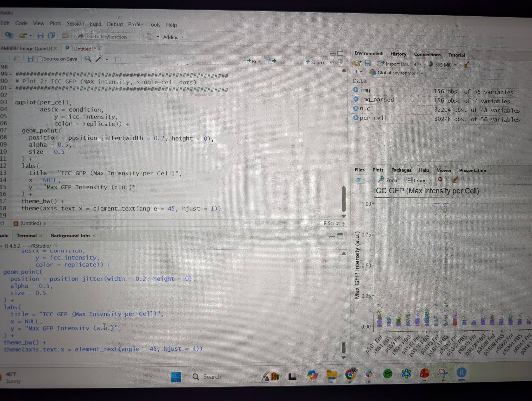
Task: Click the Find/Replace magnifier icon
Action: [x=88, y=59]
